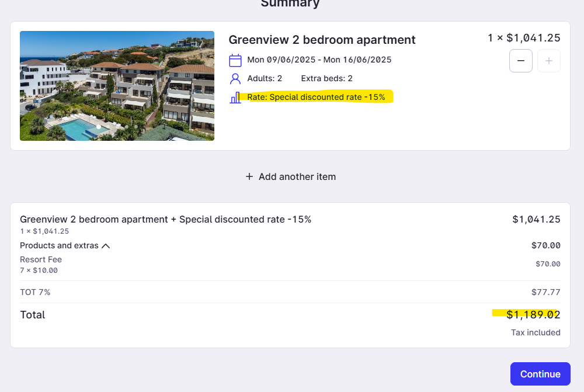This screenshot has height=392, width=584.
Task: Select Add another item link
Action: pyautogui.click(x=297, y=176)
